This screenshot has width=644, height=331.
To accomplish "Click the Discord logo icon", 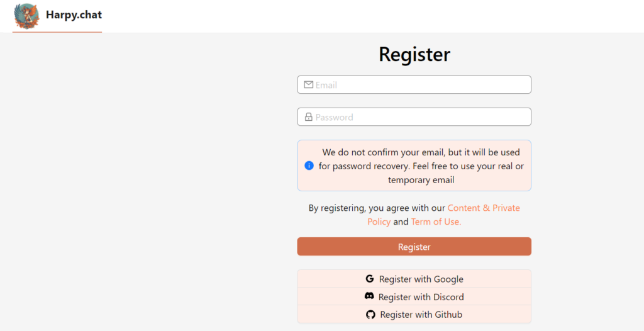I will (x=369, y=296).
